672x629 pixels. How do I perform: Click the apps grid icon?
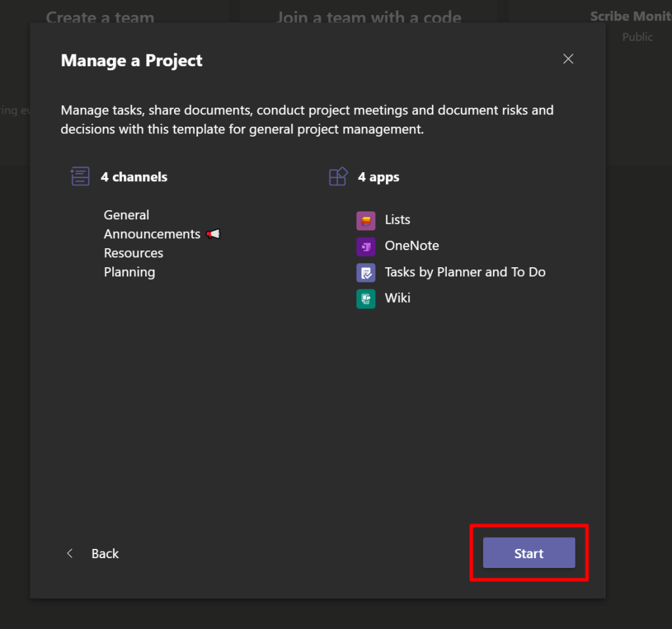[338, 177]
